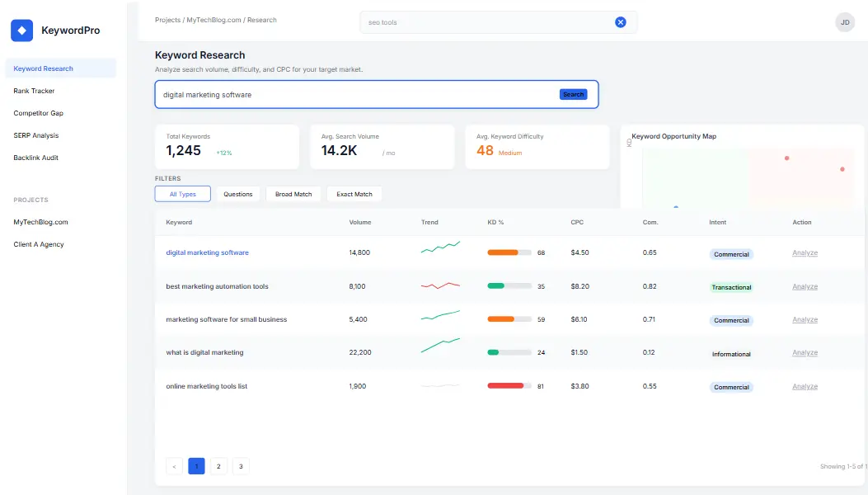Analyze the keyword 'what is digital marketing'
868x495 pixels.
pyautogui.click(x=804, y=352)
